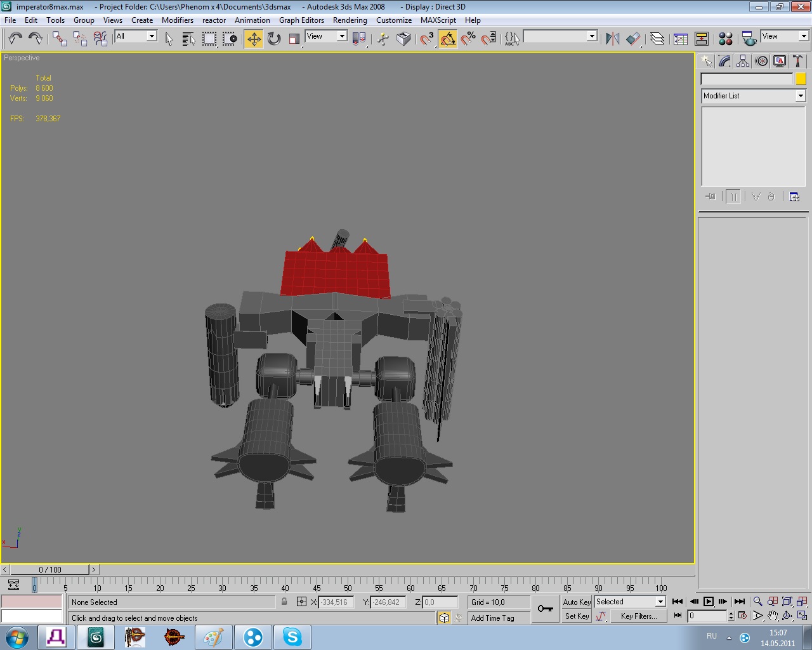The width and height of the screenshot is (812, 650).
Task: Open the reference coordinate system View dropdown
Action: click(326, 36)
